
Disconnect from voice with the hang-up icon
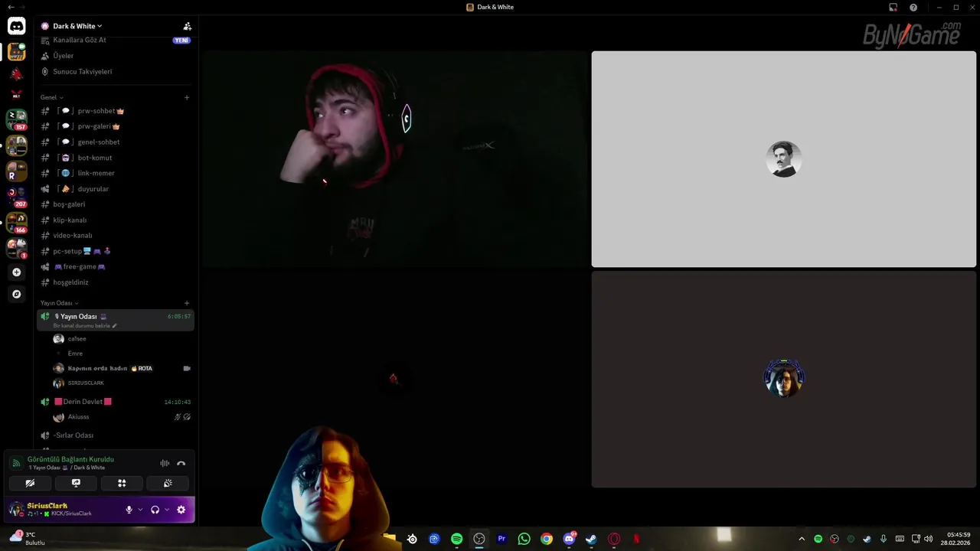click(x=181, y=464)
